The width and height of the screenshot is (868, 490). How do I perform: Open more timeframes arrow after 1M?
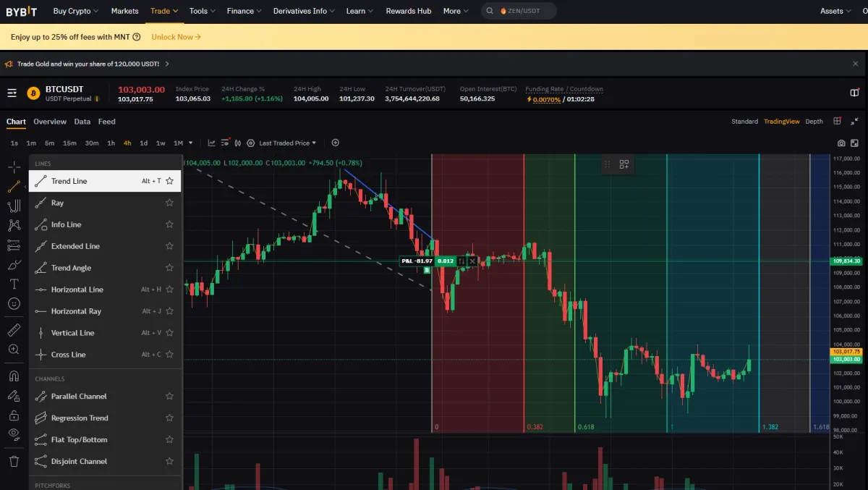[190, 143]
